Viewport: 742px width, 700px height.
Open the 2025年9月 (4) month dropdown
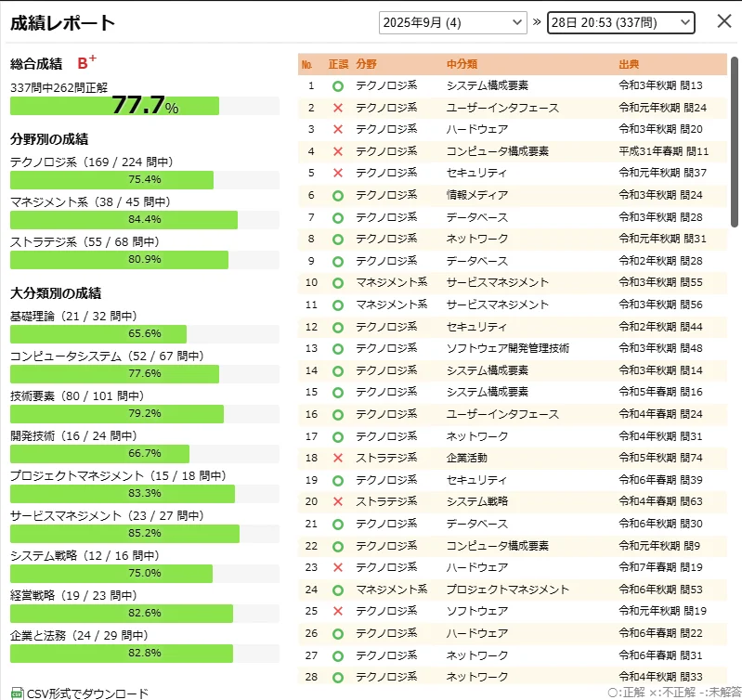click(x=453, y=22)
